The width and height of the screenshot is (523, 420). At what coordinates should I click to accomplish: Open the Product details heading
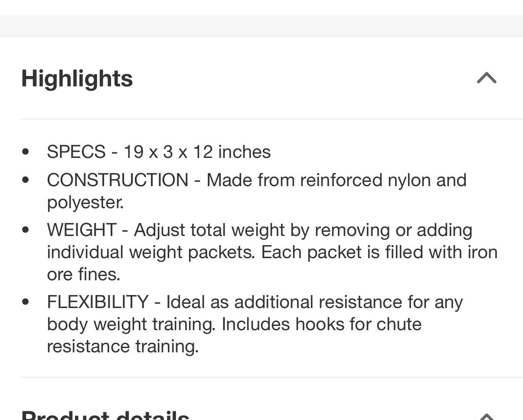point(105,415)
